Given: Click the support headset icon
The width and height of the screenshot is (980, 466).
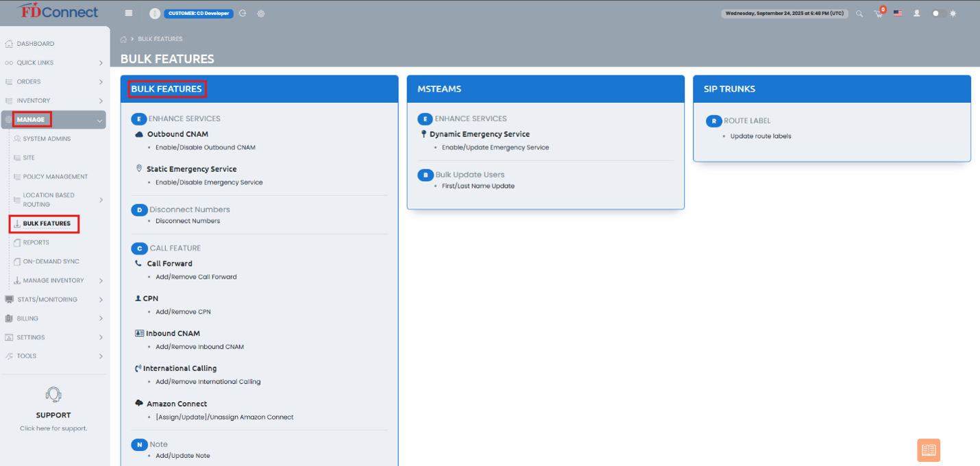Looking at the screenshot, I should 53,395.
